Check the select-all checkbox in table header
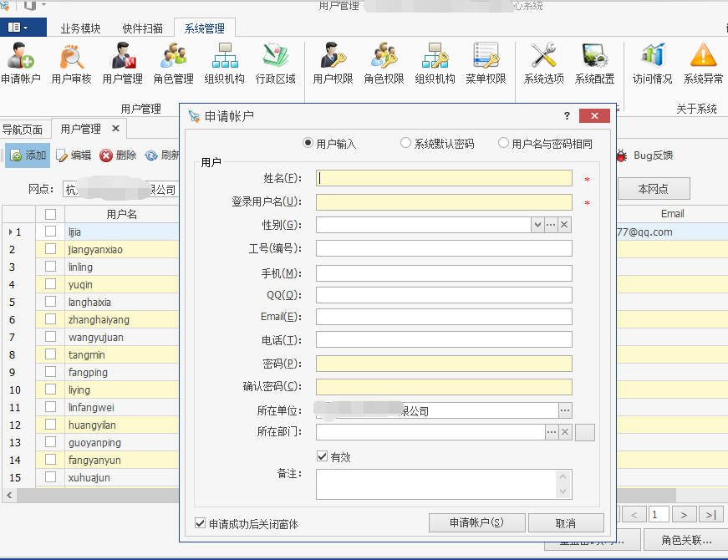 point(51,214)
